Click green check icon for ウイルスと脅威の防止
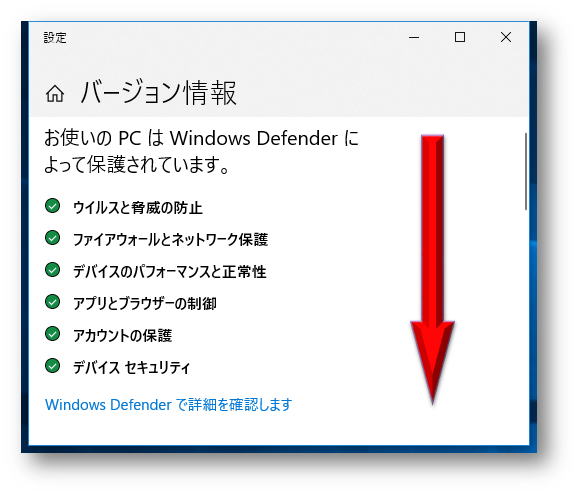 (52, 206)
